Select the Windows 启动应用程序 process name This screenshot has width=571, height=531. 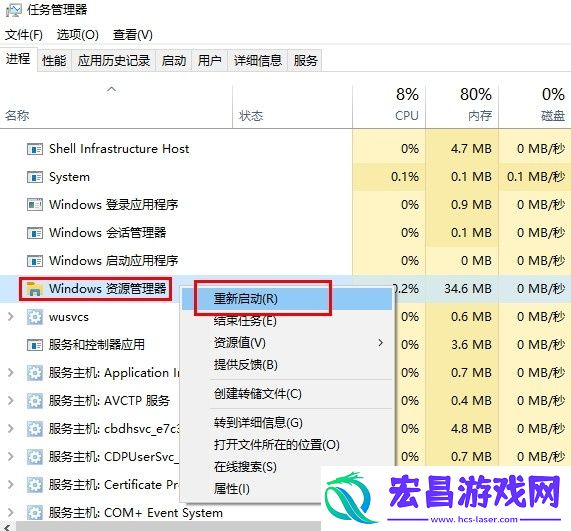[114, 261]
